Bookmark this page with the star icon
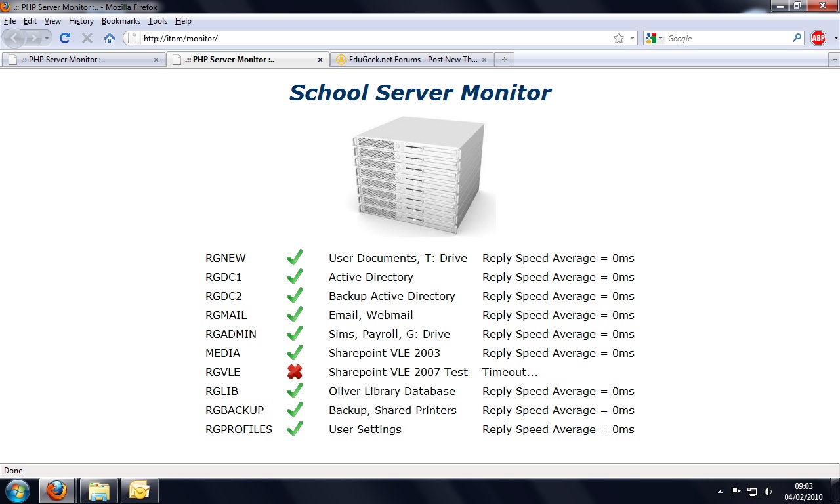 [618, 38]
